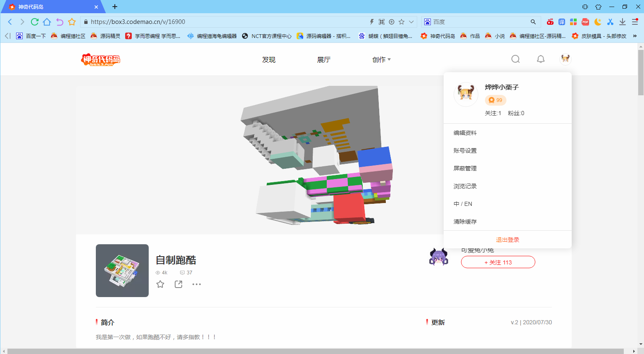Follow the author with + 关注 113 button
Image resolution: width=644 pixels, height=354 pixels.
498,262
